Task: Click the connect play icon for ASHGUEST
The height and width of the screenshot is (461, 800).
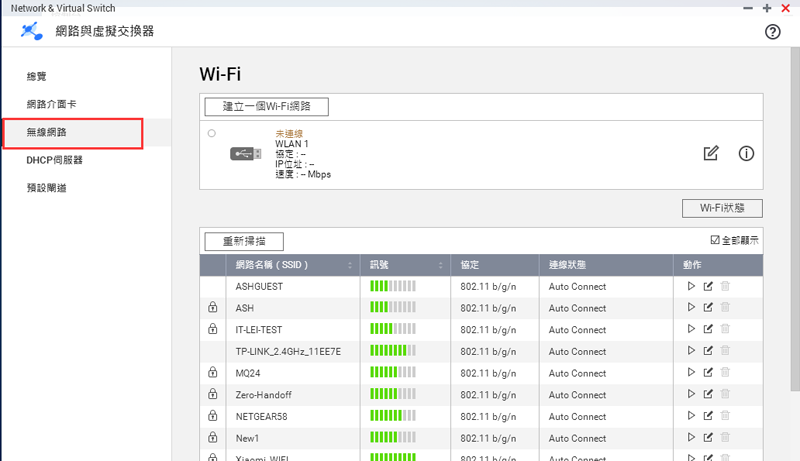Action: pos(690,286)
